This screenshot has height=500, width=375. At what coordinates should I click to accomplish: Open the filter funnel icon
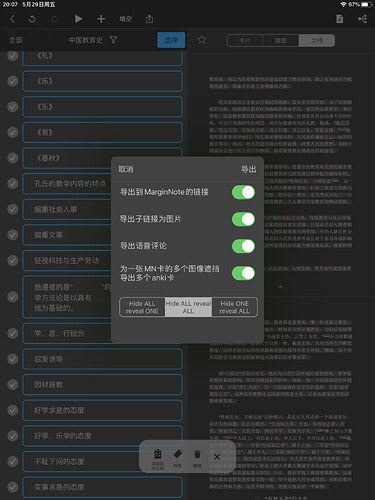click(113, 40)
